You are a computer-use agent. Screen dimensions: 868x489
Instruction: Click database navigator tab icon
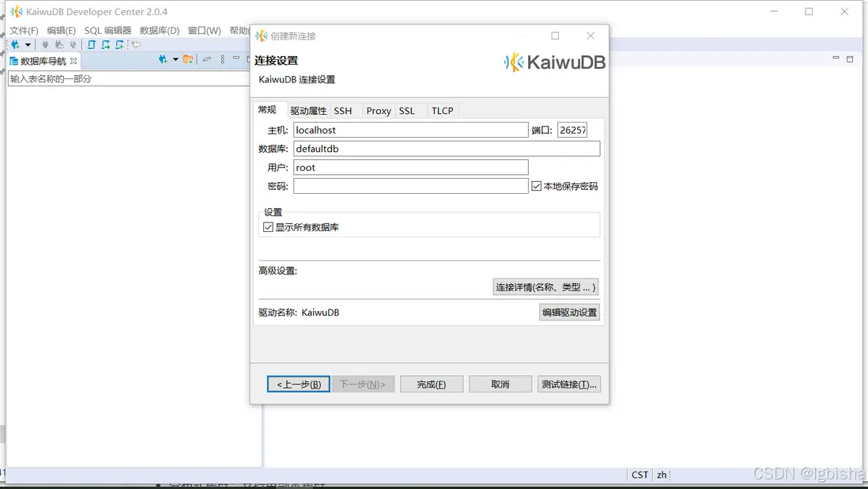click(14, 61)
